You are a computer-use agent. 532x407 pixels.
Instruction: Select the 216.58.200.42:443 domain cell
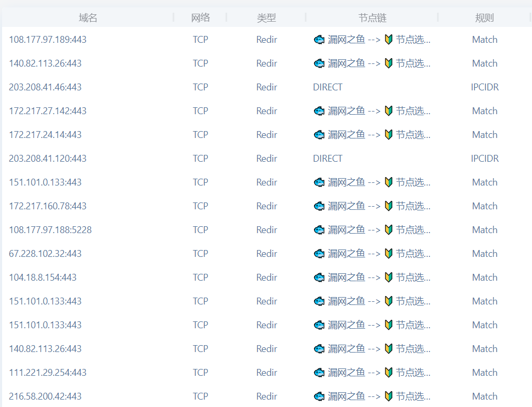click(45, 396)
